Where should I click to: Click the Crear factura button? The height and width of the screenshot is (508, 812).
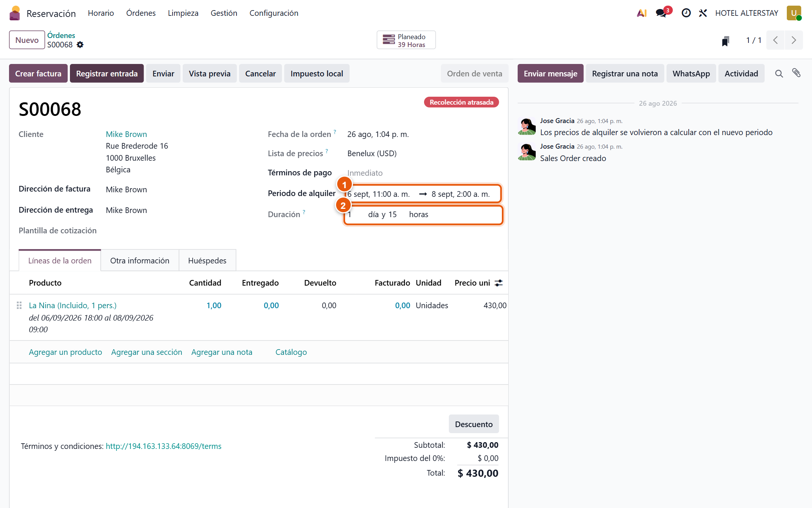point(38,73)
